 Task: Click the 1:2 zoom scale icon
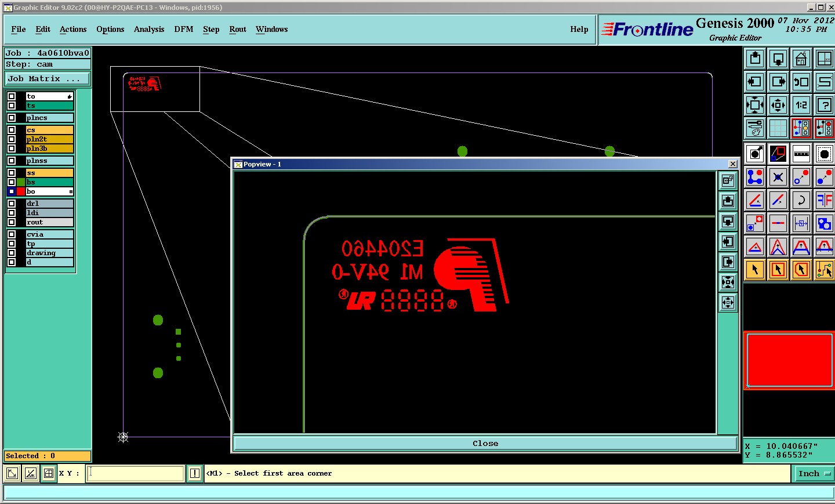click(801, 105)
